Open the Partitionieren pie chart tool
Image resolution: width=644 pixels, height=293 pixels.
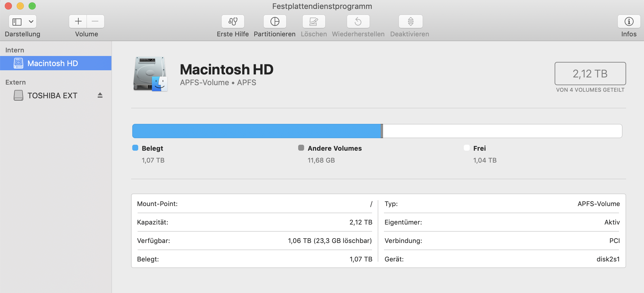click(x=275, y=21)
